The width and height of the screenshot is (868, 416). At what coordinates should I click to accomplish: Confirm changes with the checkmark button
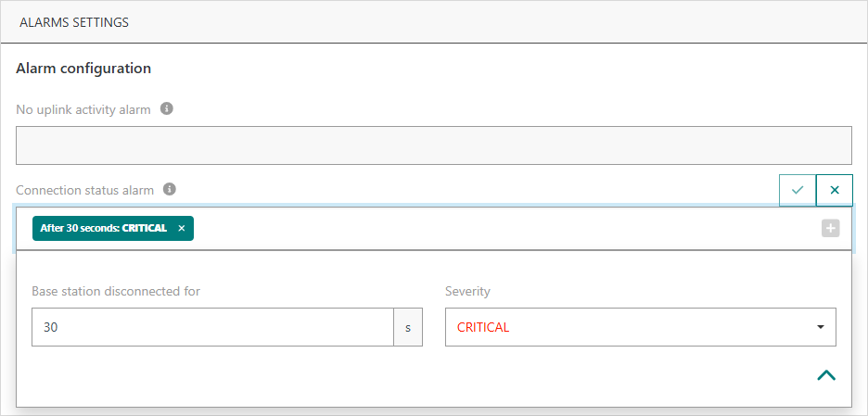click(798, 190)
